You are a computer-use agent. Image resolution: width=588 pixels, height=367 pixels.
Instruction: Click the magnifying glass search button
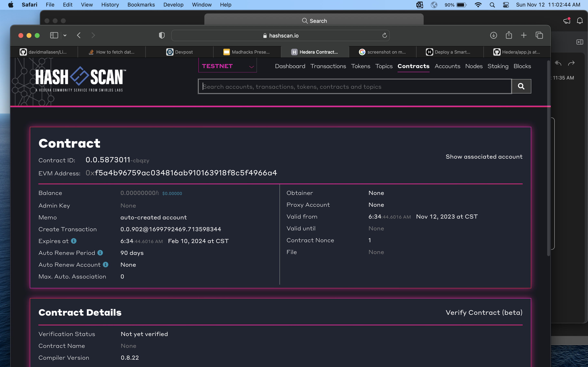521,86
